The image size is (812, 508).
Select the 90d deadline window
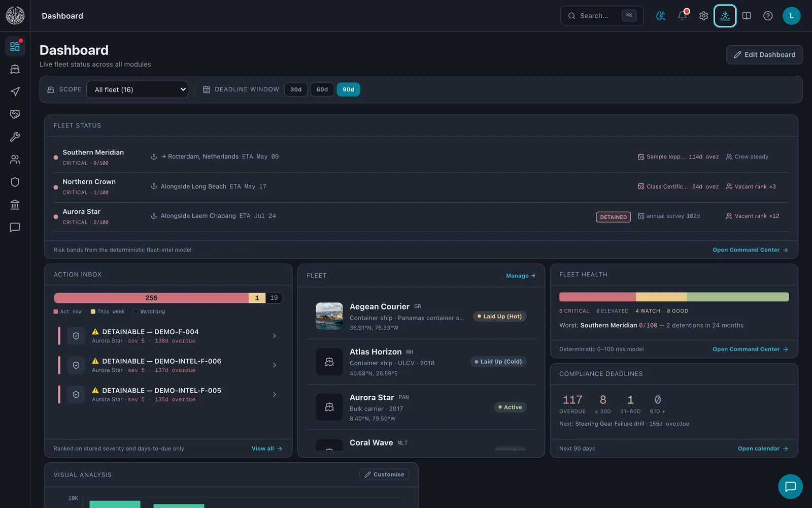click(x=348, y=89)
